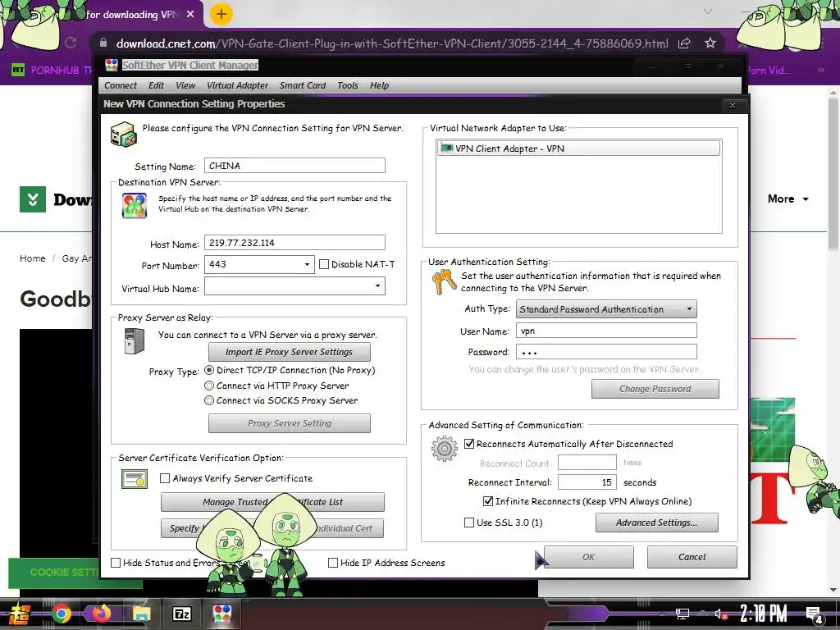
Task: Click the OK button
Action: tap(589, 557)
